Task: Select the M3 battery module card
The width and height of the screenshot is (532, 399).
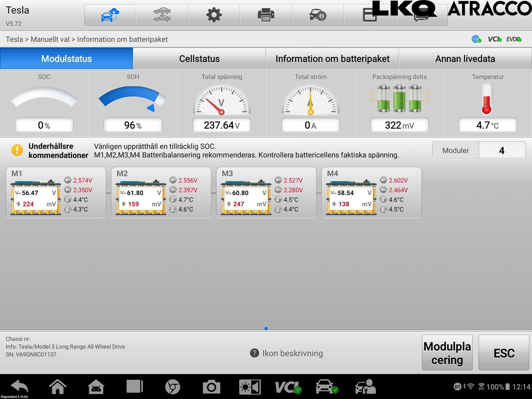Action: (x=266, y=192)
